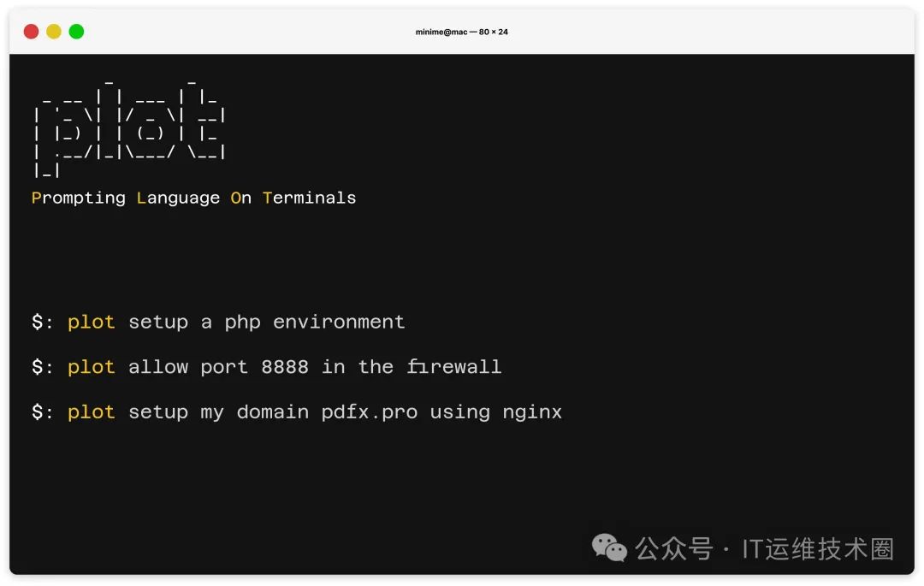Screen dimensions: 924x586
Task: Click the word firewall in second command
Action: pyautogui.click(x=453, y=367)
